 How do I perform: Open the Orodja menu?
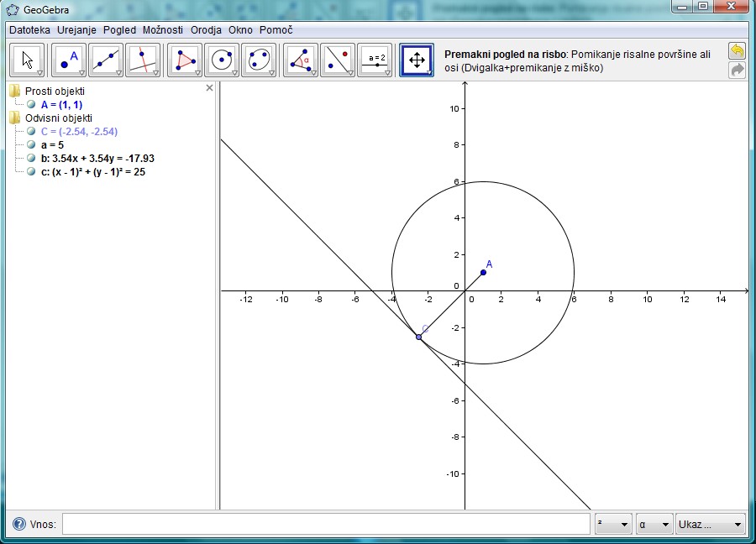(x=206, y=29)
